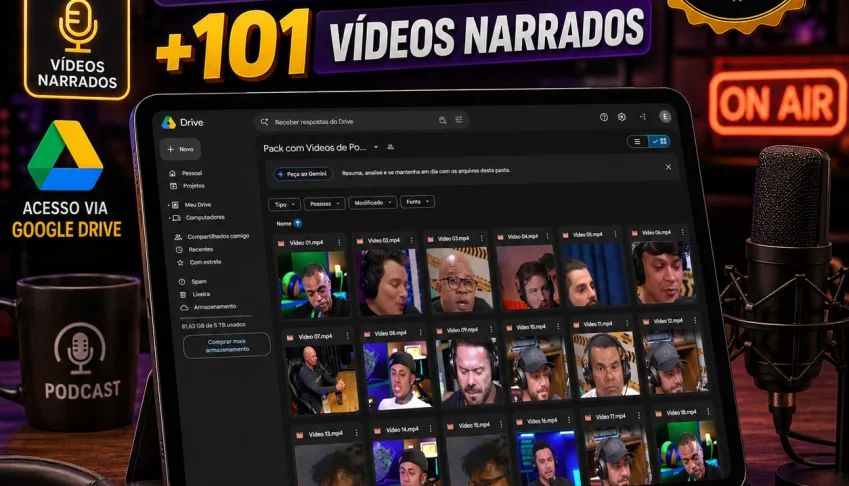
Task: Open the Fonte filter dropdown
Action: click(x=417, y=202)
